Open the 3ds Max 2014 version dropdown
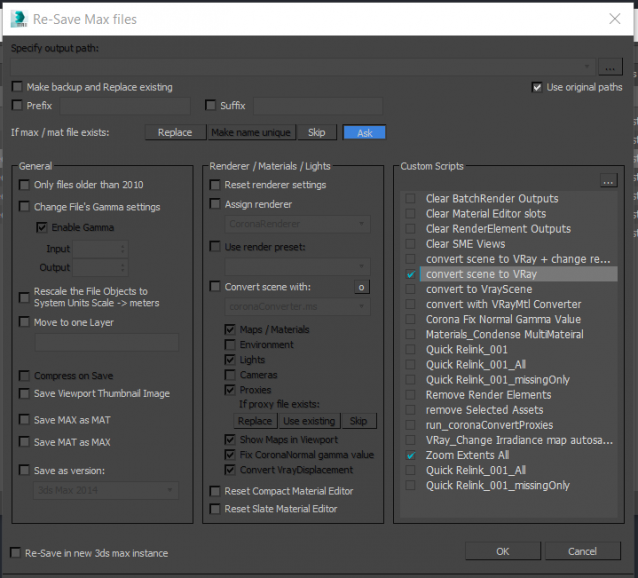638x578 pixels. pyautogui.click(x=106, y=490)
